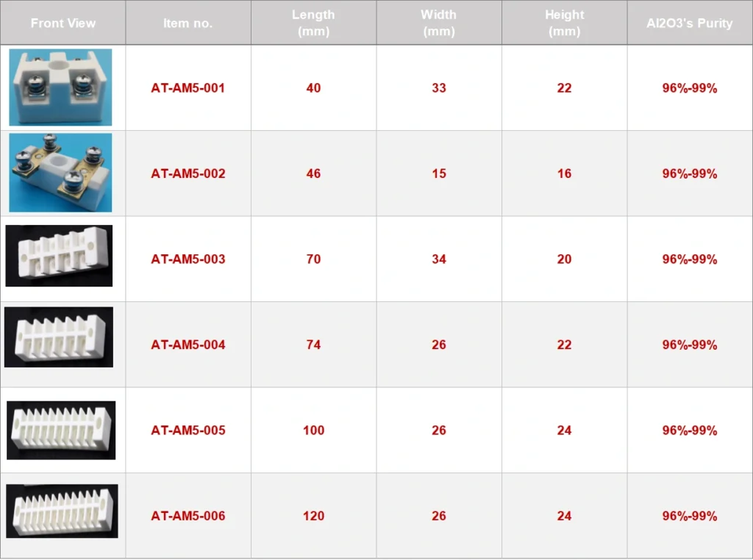Click the Front View column header

tap(63, 24)
